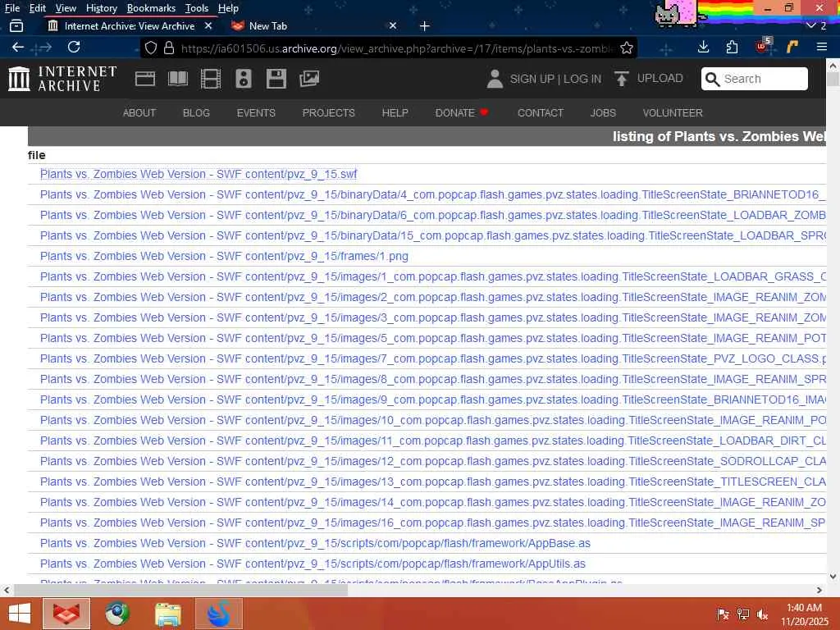Close the New Tab tab
Image resolution: width=840 pixels, height=630 pixels.
[x=393, y=25]
